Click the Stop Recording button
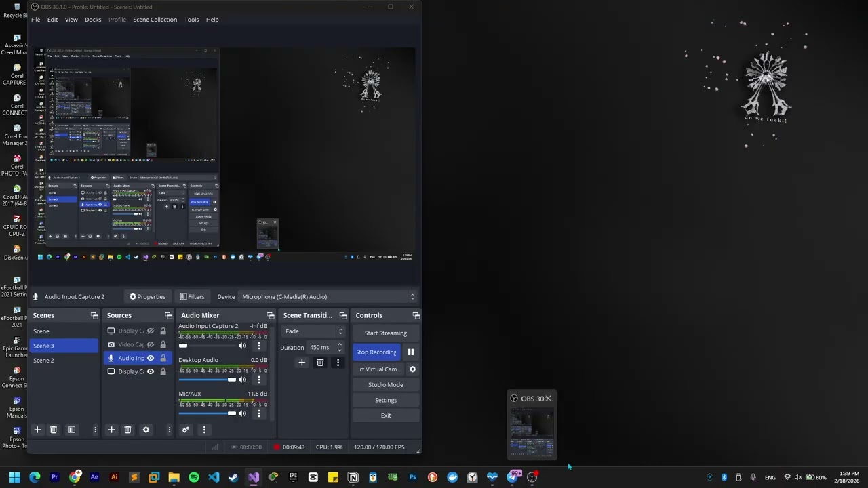Screen dimensions: 868x488 (376, 352)
